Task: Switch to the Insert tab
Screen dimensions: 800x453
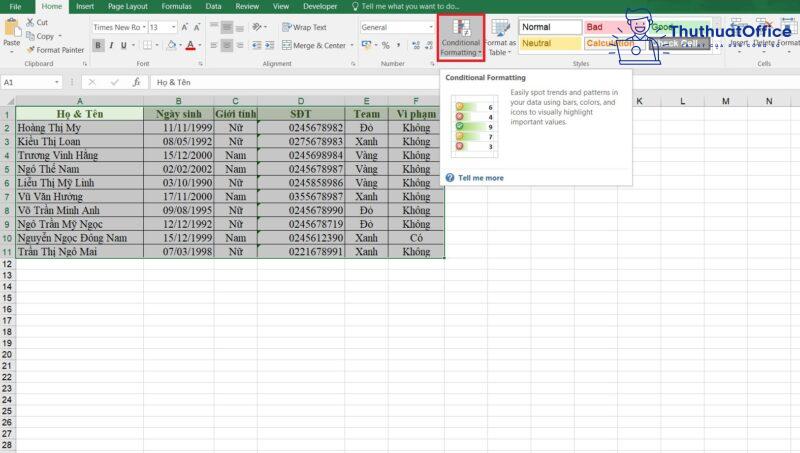Action: click(85, 7)
